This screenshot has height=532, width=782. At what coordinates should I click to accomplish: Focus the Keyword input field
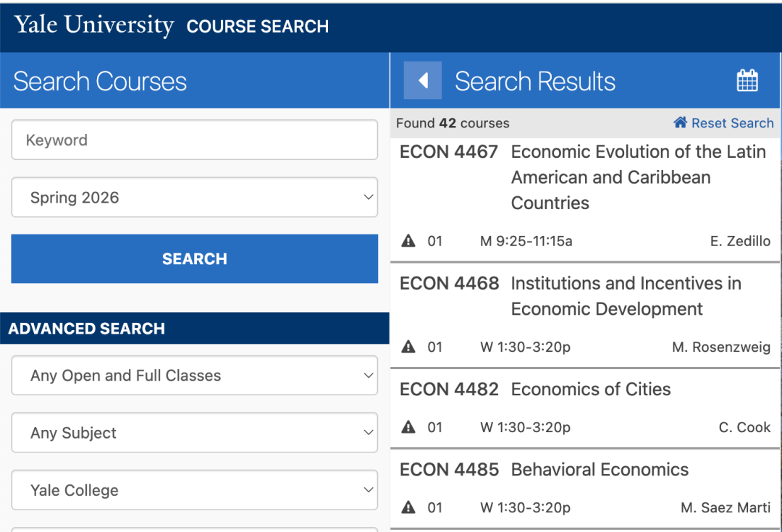[x=195, y=140]
